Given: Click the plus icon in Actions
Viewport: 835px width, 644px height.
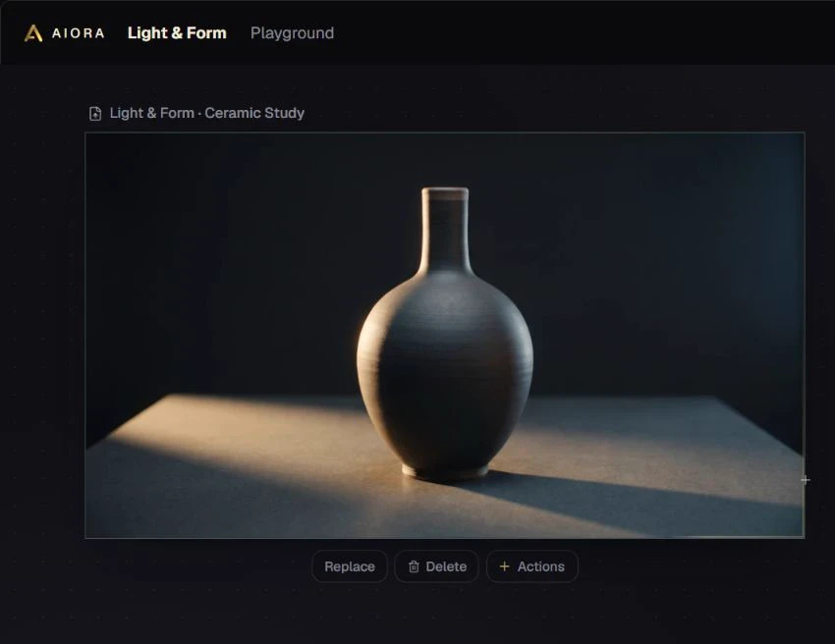Looking at the screenshot, I should coord(504,566).
